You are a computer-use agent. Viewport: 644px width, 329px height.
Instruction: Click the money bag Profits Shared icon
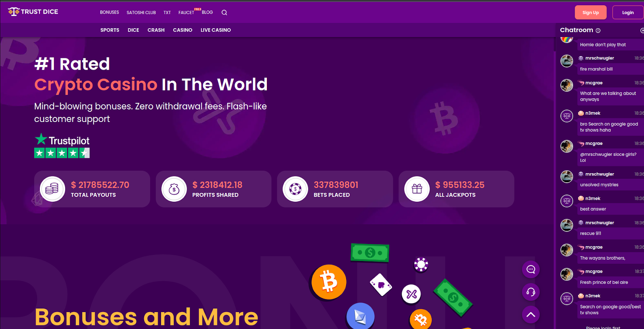click(x=174, y=189)
